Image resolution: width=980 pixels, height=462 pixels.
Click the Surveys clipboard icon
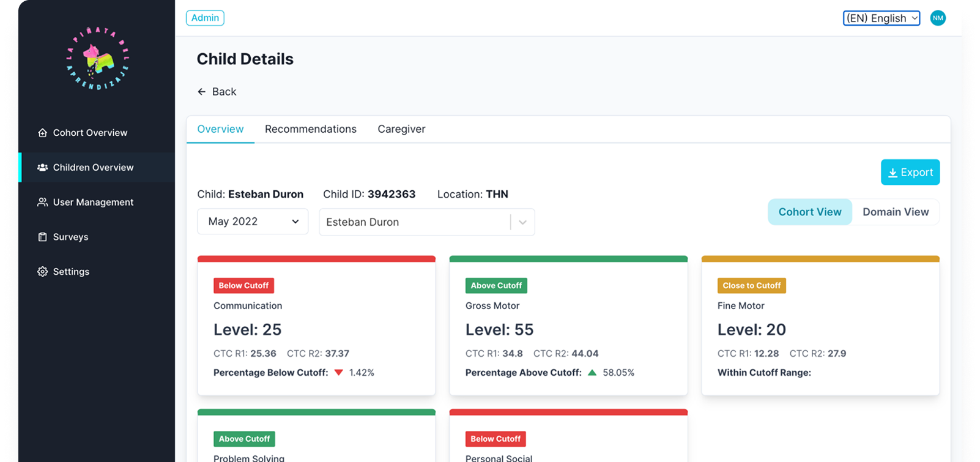42,237
